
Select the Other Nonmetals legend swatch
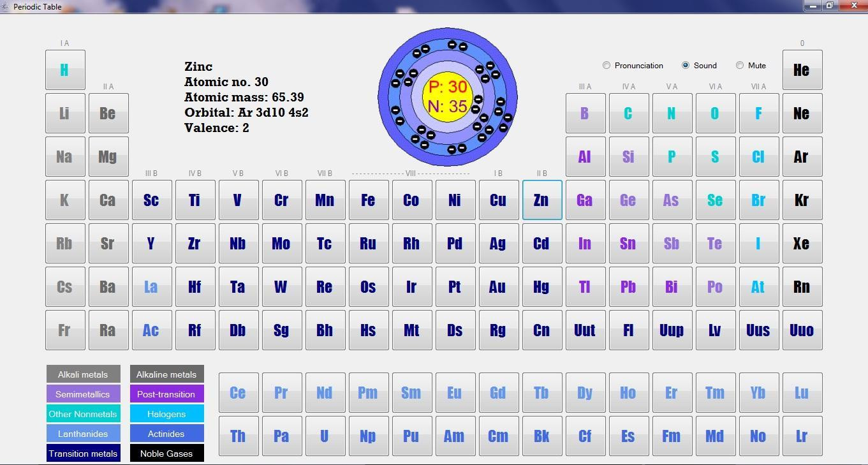[x=83, y=414]
